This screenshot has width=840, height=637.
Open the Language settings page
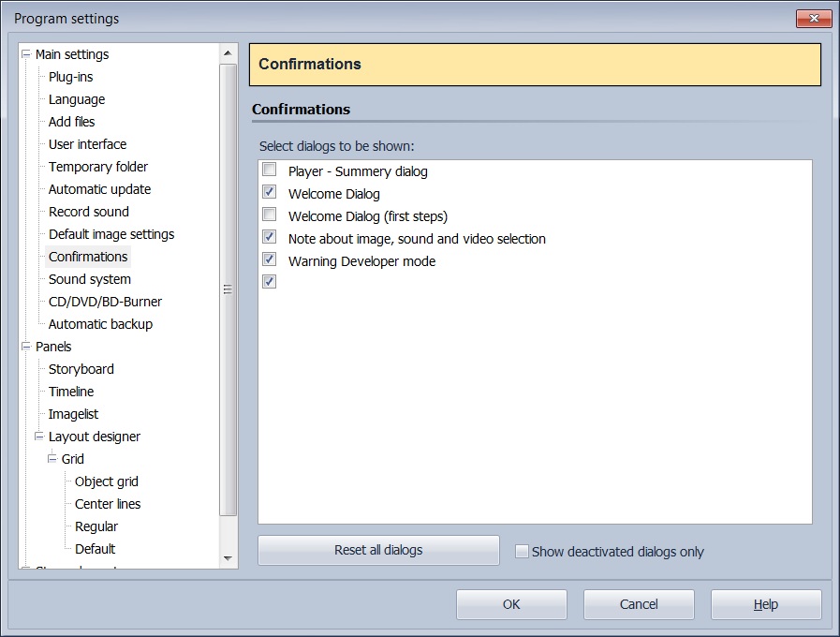77,99
